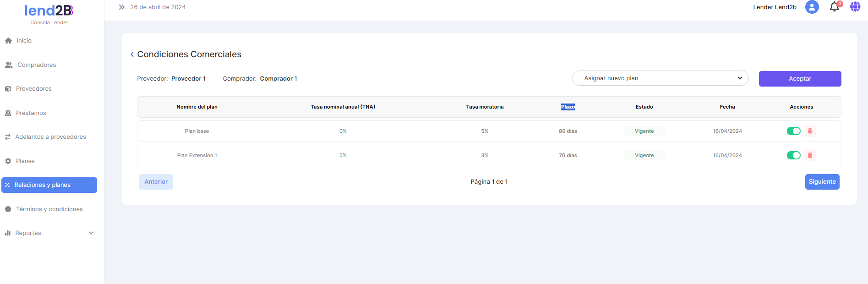
Task: Toggle off the Plan base switch
Action: coord(793,131)
